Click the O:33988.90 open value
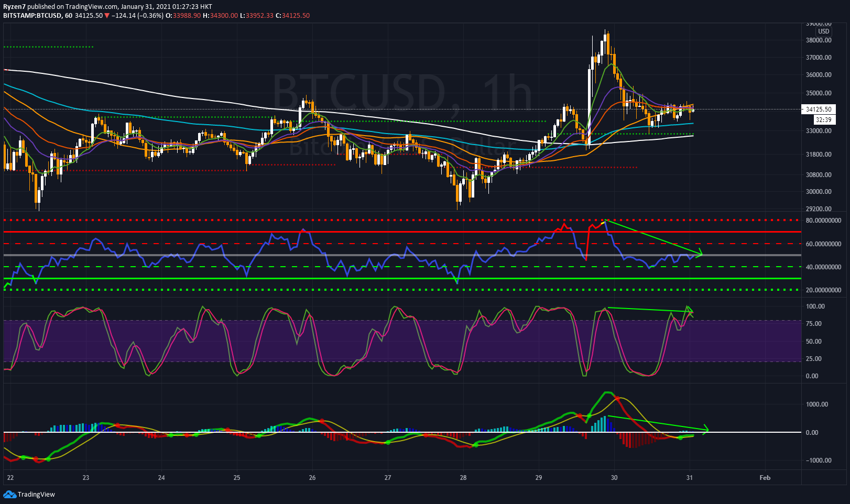 coord(183,16)
